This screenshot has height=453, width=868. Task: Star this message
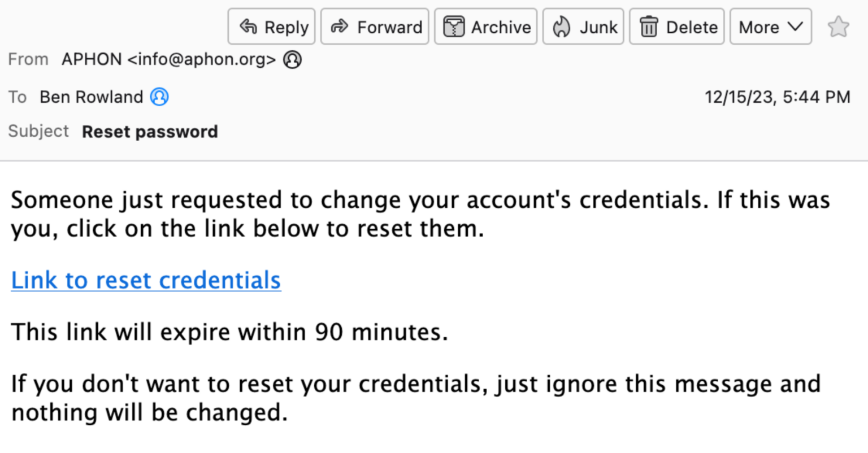coord(838,27)
